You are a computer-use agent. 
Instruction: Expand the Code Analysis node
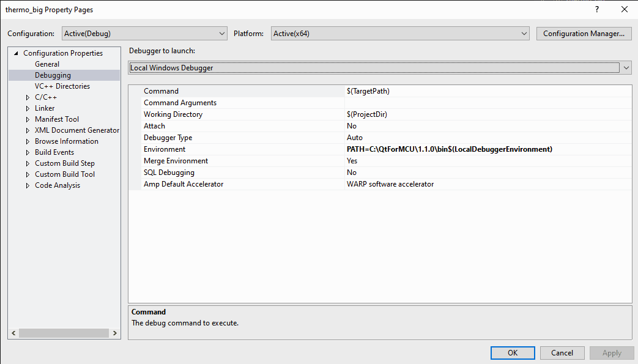(x=28, y=185)
